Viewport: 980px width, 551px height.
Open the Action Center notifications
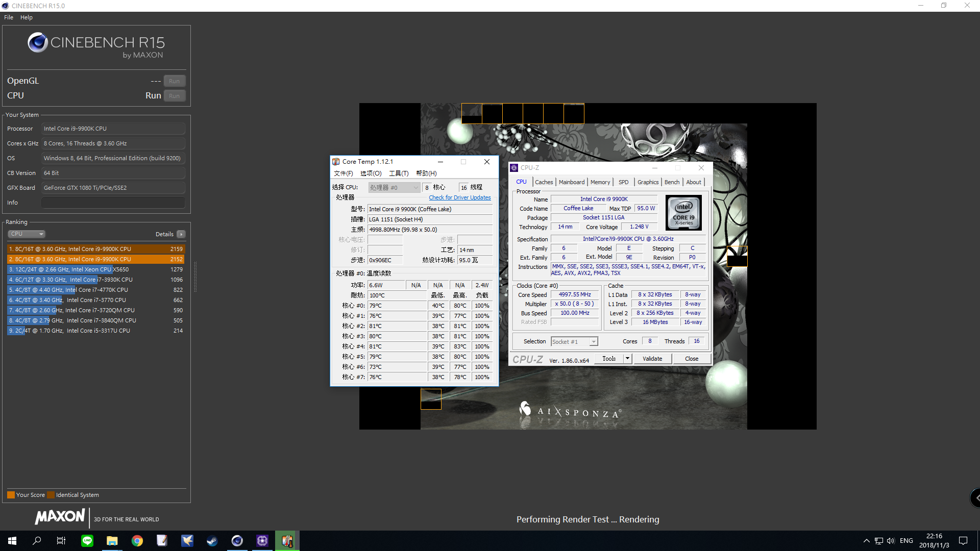[963, 541]
